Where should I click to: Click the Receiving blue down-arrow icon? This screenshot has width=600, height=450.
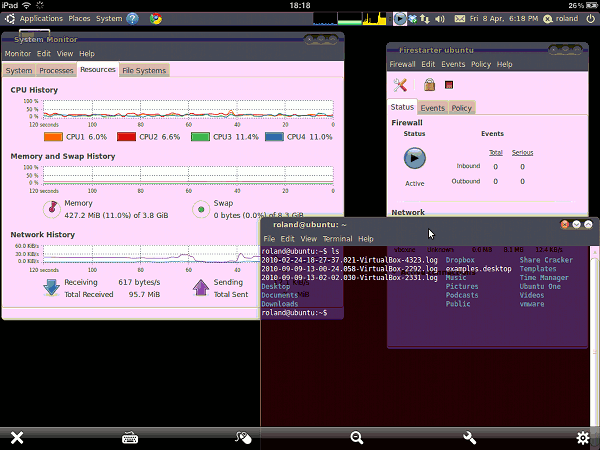click(x=51, y=288)
